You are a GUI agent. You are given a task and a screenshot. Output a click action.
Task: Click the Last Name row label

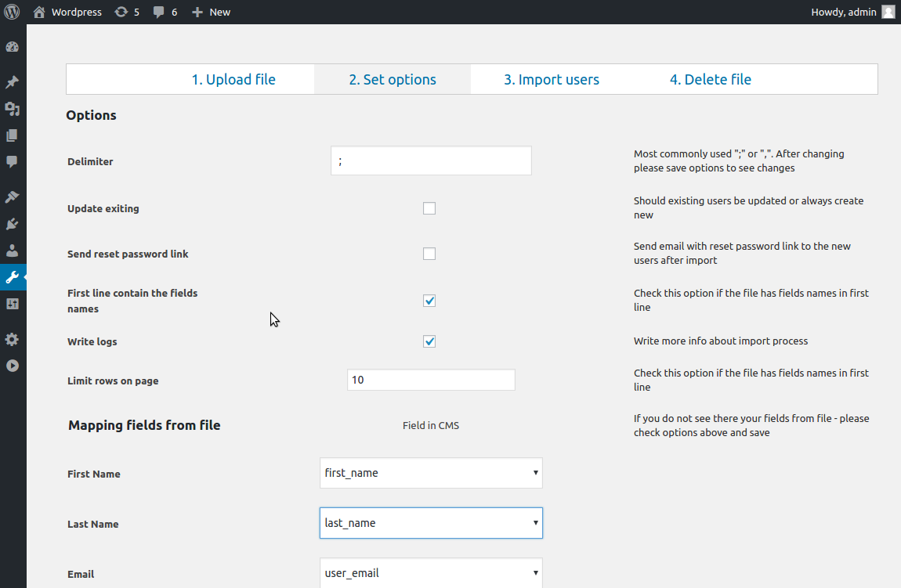point(93,525)
